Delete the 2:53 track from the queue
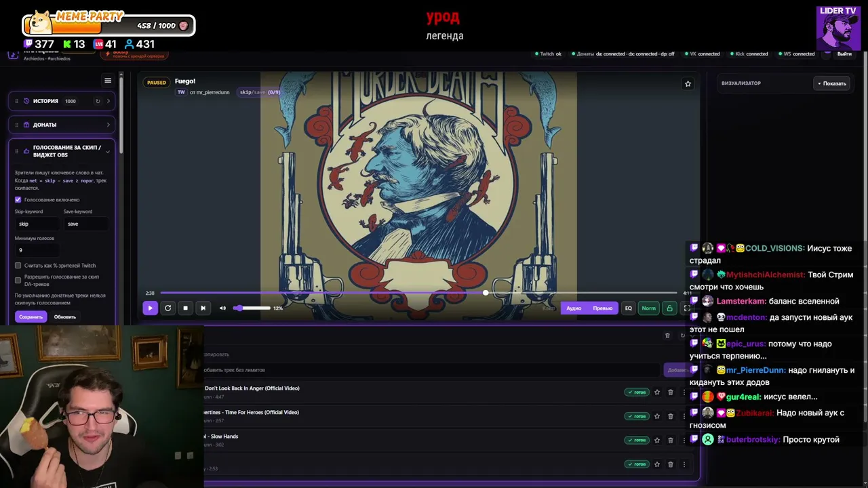The height and width of the screenshot is (488, 868). coord(671,464)
